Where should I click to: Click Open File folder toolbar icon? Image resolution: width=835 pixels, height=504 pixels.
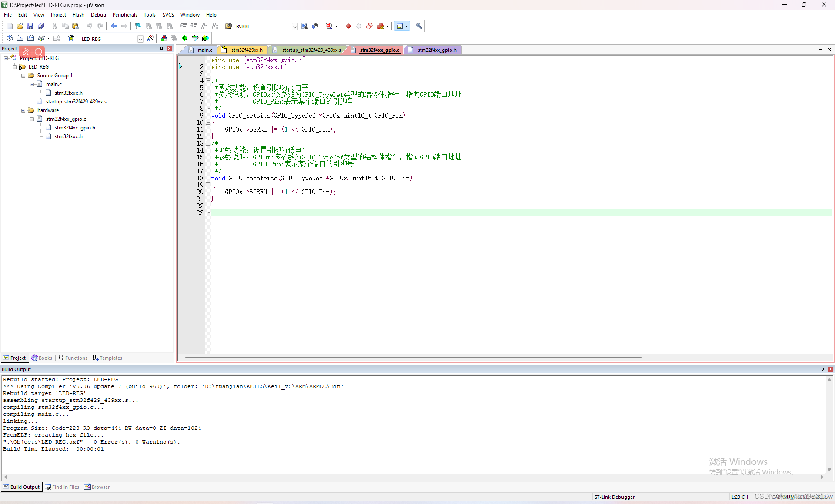20,26
